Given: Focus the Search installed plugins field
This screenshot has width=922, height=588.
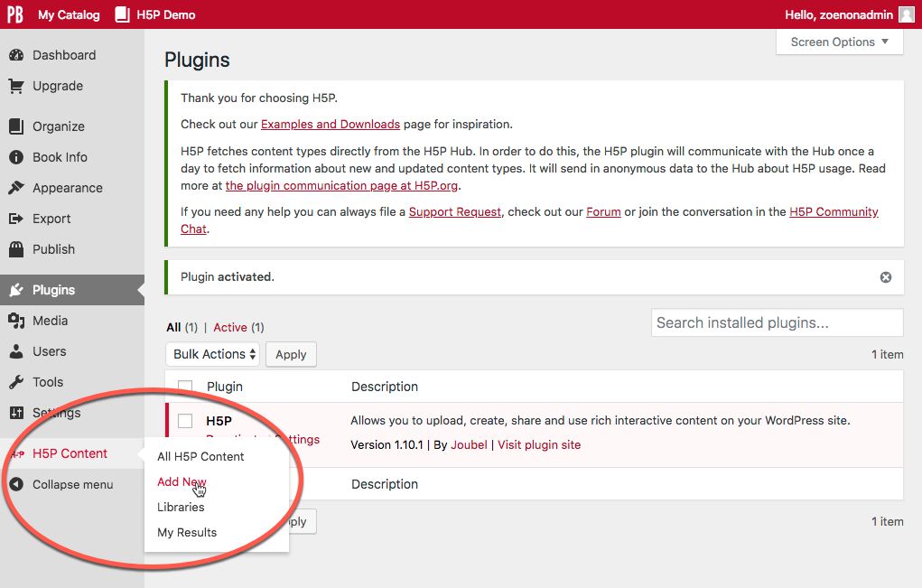Looking at the screenshot, I should [778, 322].
